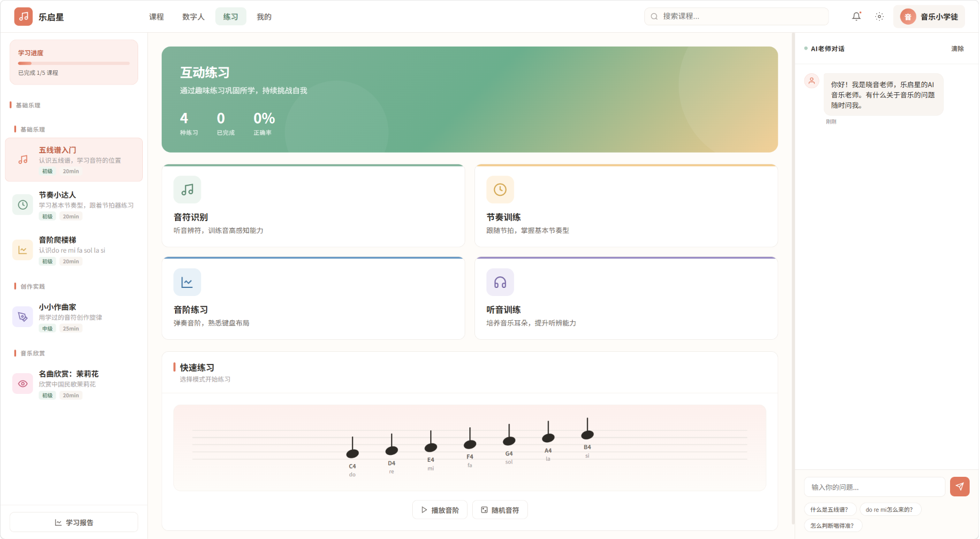Click 清除 to clear the chat
The image size is (980, 539).
(958, 48)
